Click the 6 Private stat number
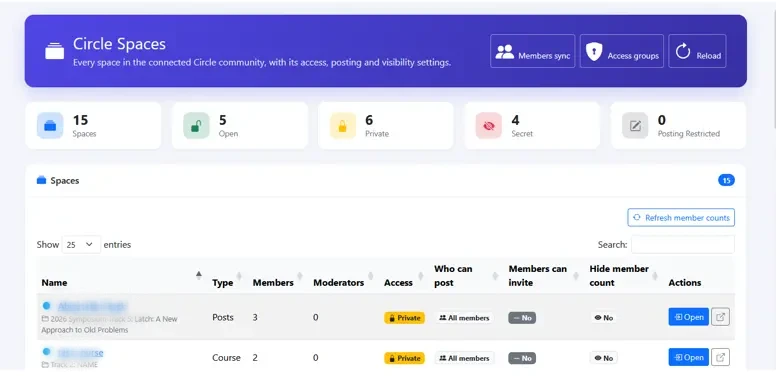Screen dimensions: 776x377 [x=369, y=120]
